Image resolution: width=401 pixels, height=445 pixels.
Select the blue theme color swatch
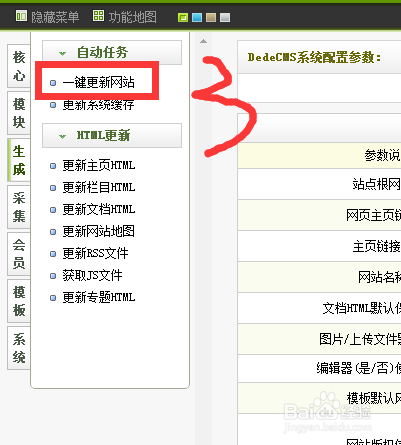pyautogui.click(x=197, y=17)
